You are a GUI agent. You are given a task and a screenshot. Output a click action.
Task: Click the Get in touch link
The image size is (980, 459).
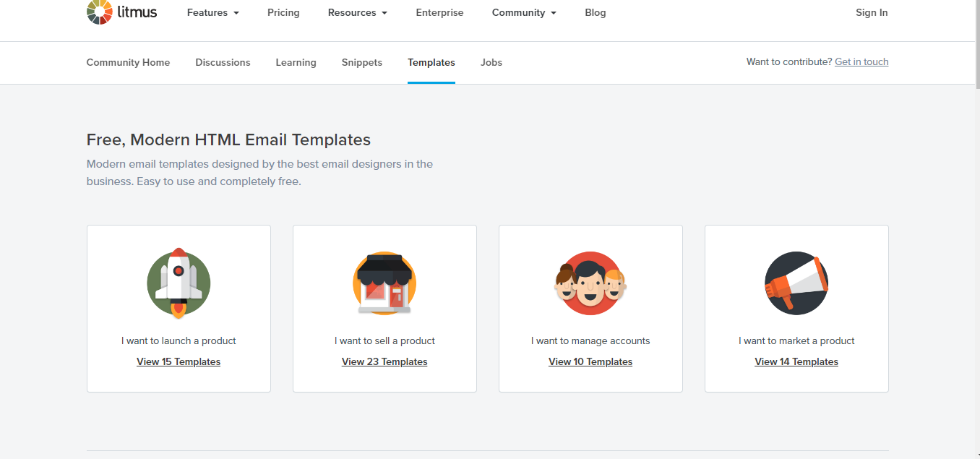coord(861,61)
